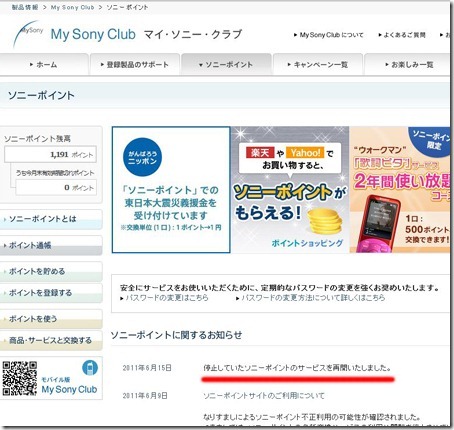The image size is (454, 430).
Task: Open the お楽しみ一覧 tab
Action: 408,64
